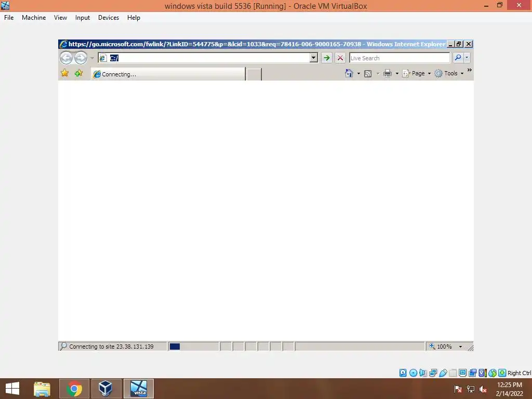Screen dimensions: 532x399
Task: Expand the address bar history dropdown
Action: tap(314, 58)
